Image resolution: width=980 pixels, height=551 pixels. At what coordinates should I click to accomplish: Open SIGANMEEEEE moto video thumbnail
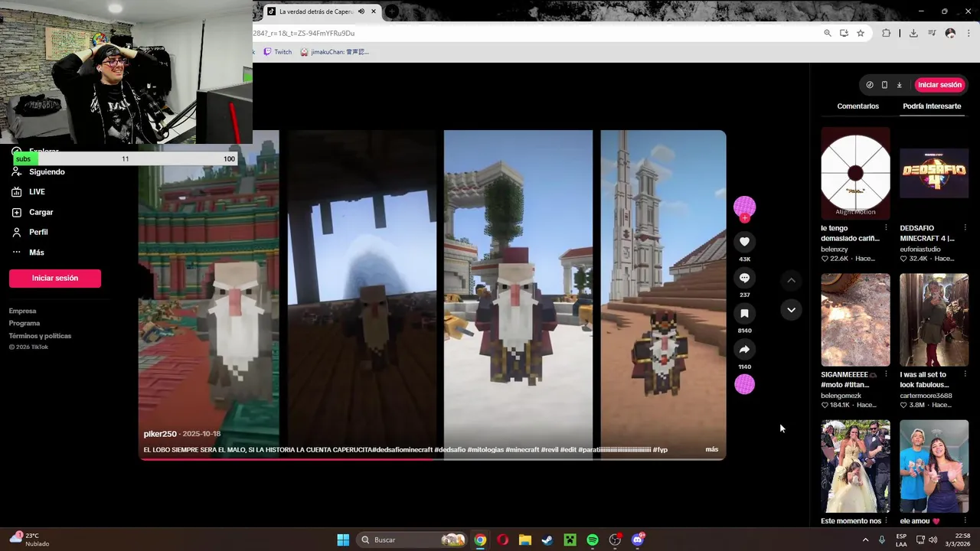855,320
